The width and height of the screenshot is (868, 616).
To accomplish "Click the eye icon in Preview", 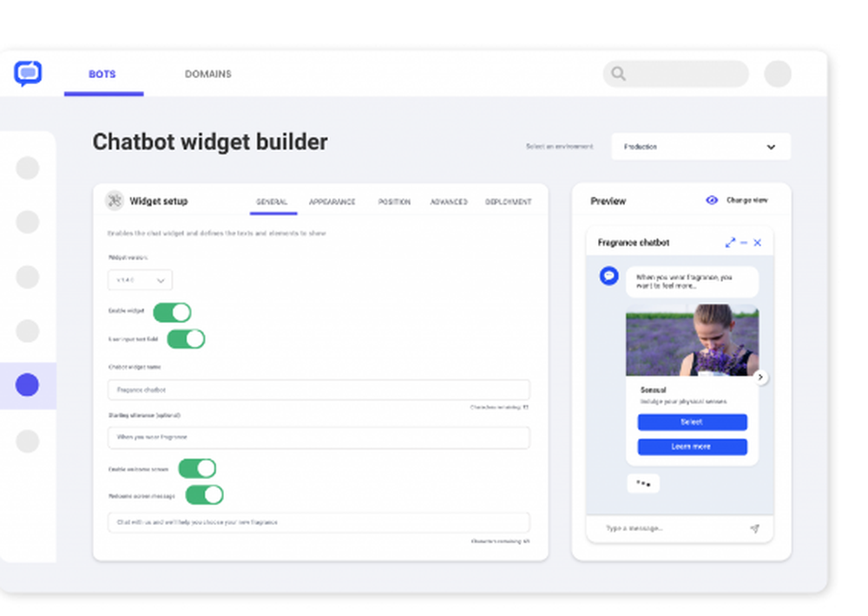I will (712, 200).
